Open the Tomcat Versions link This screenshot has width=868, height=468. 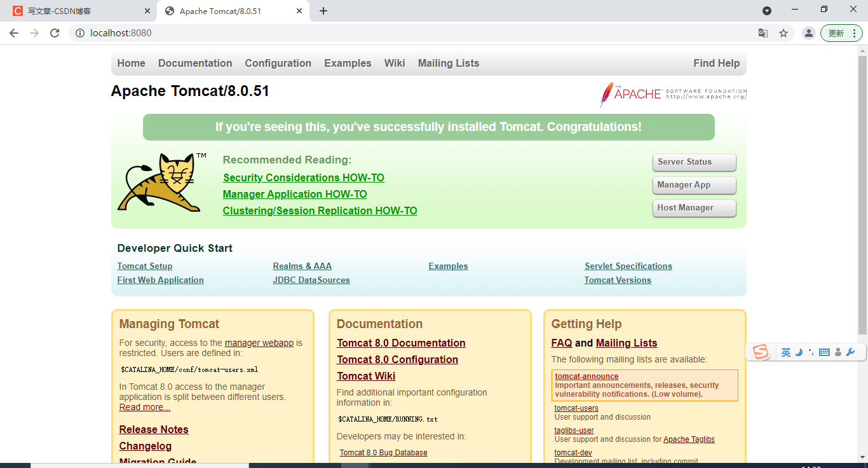point(618,280)
